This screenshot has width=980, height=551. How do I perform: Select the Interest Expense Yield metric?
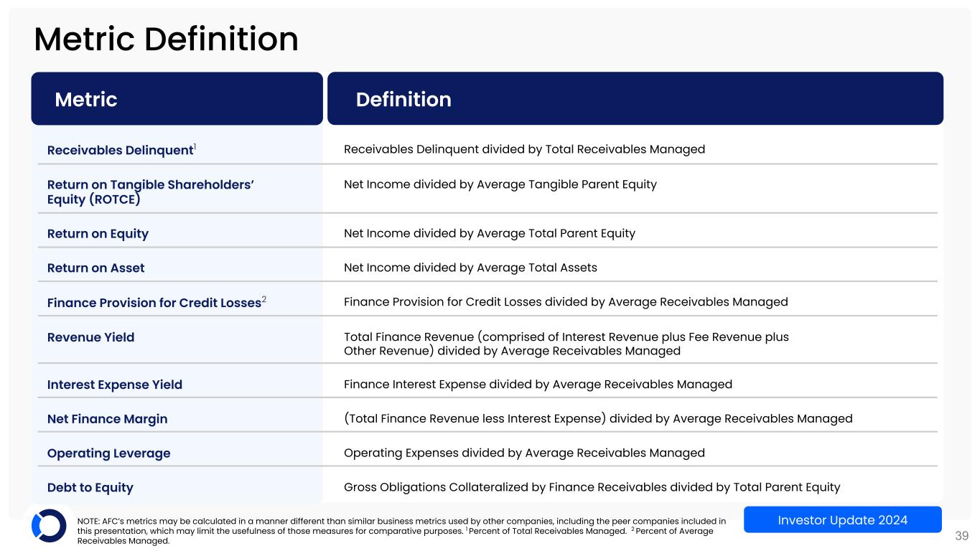114,385
